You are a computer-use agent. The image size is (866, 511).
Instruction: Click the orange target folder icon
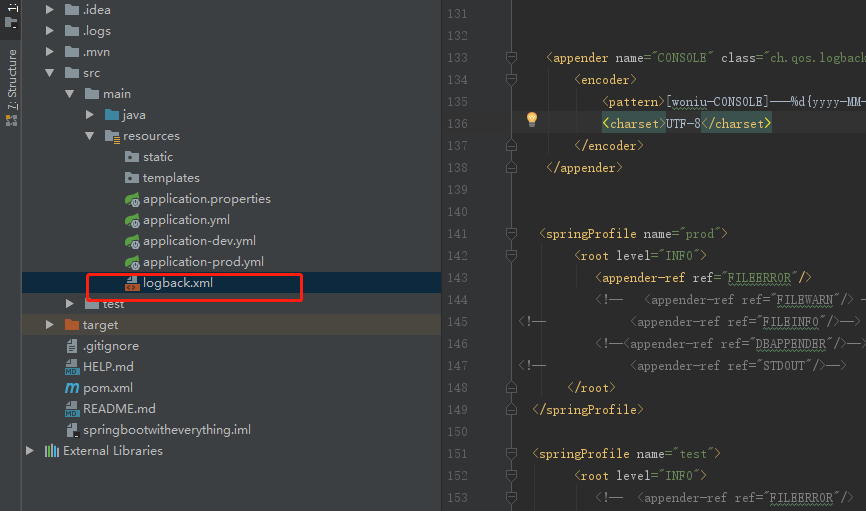(x=72, y=325)
